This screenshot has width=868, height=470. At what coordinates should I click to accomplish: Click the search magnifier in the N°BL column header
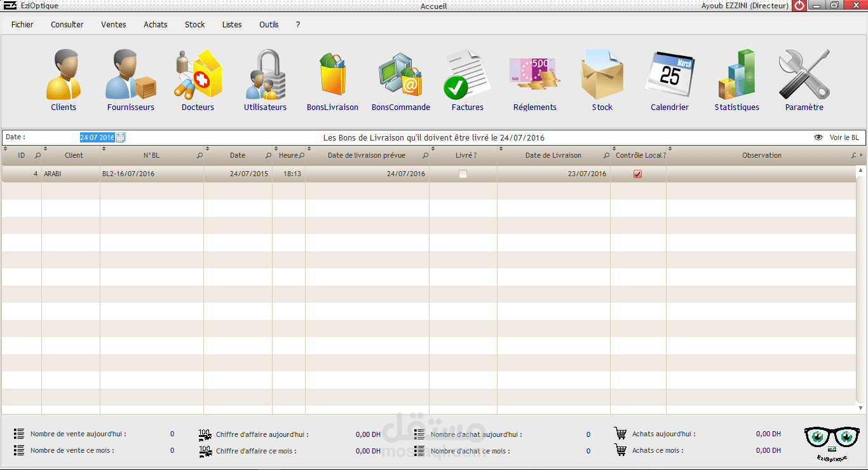200,156
